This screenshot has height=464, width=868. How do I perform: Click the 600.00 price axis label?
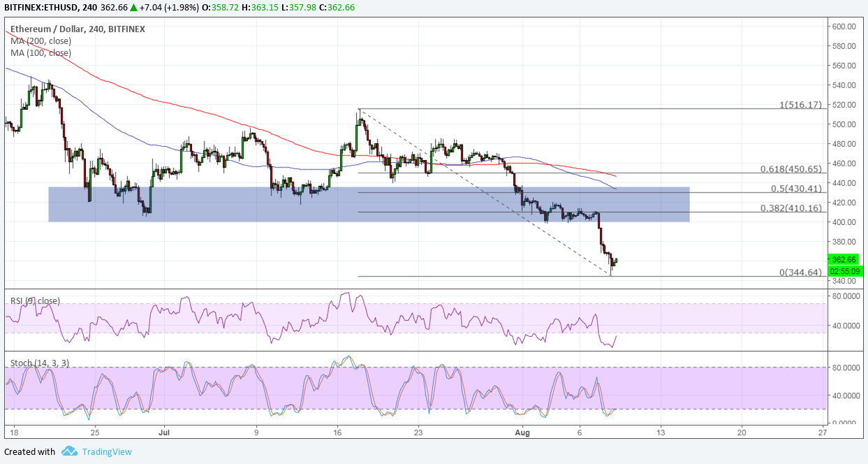[x=844, y=27]
